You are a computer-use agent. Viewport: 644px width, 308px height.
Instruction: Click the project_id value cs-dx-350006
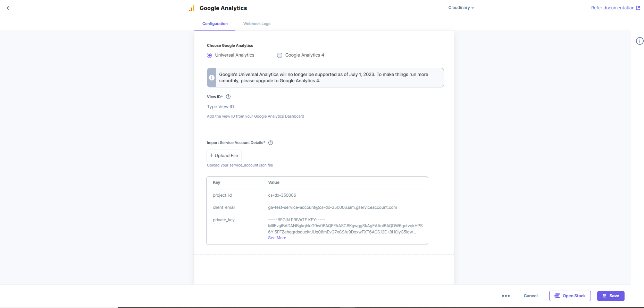click(x=282, y=195)
